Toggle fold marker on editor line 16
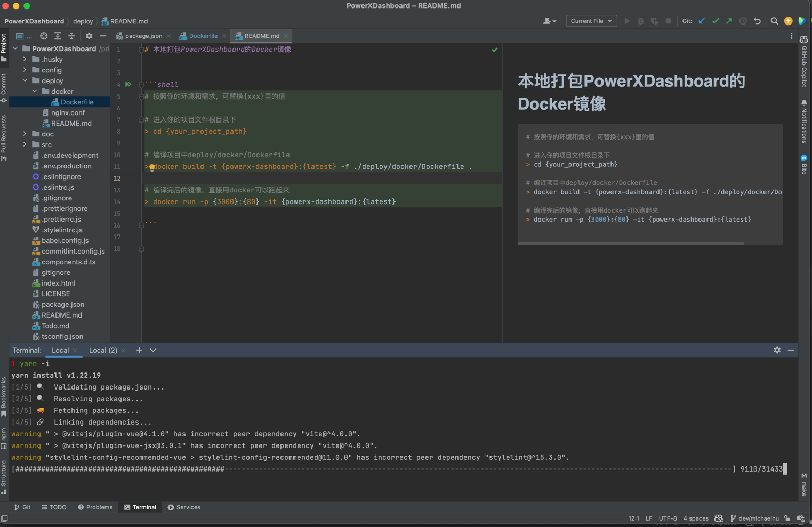This screenshot has height=527, width=812. tap(141, 225)
